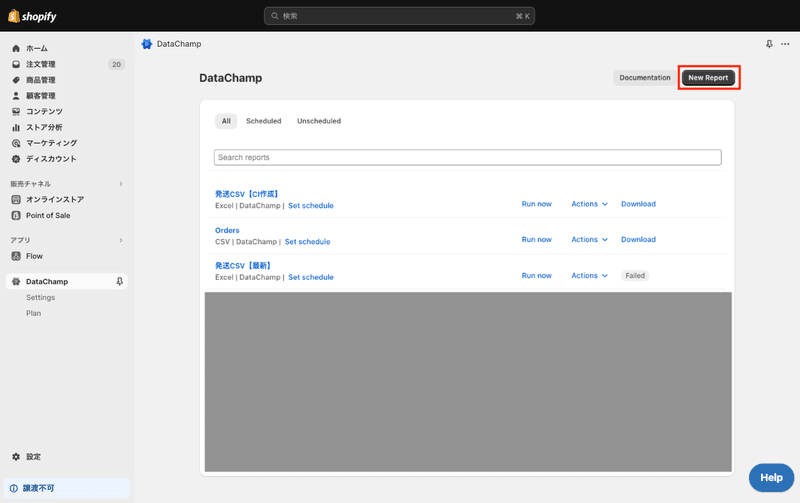Open the Plan submenu item
This screenshot has height=503, width=800.
point(34,313)
